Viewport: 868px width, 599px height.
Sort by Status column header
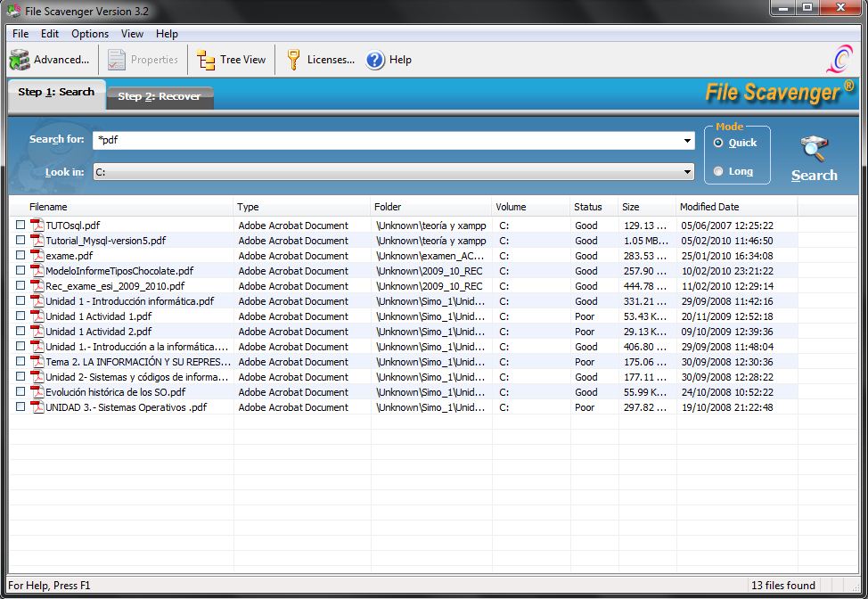coord(594,207)
